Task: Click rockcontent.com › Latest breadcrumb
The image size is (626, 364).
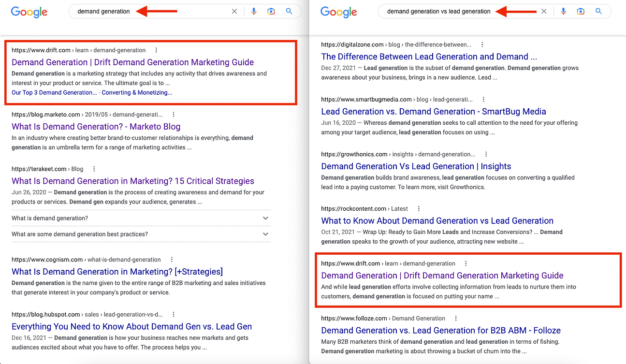Action: pos(364,209)
